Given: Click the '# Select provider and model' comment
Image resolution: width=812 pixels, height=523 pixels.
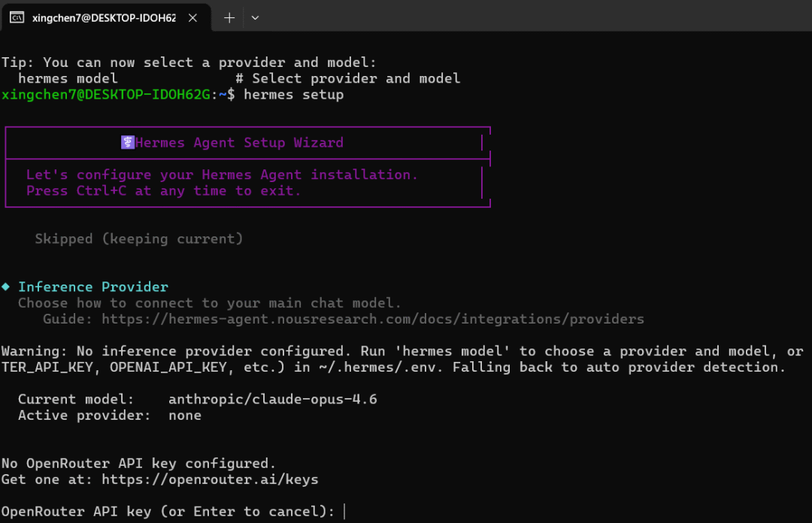Looking at the screenshot, I should [347, 78].
